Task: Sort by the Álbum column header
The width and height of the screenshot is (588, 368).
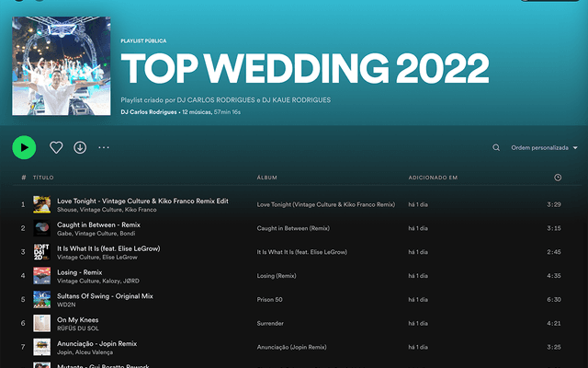Action: (x=266, y=177)
